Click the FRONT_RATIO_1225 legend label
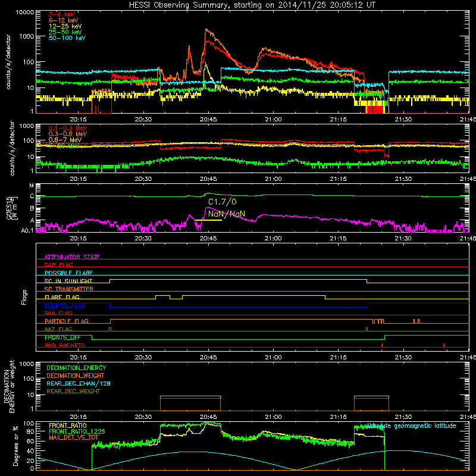Screen dimensions: 476x476 click(x=77, y=431)
